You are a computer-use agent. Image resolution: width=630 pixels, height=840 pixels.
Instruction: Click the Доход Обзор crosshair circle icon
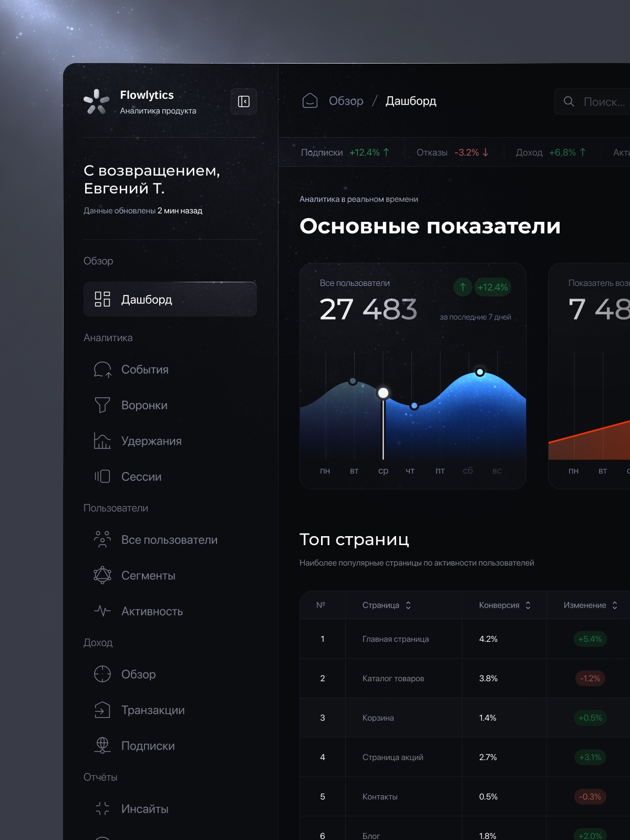point(102,674)
